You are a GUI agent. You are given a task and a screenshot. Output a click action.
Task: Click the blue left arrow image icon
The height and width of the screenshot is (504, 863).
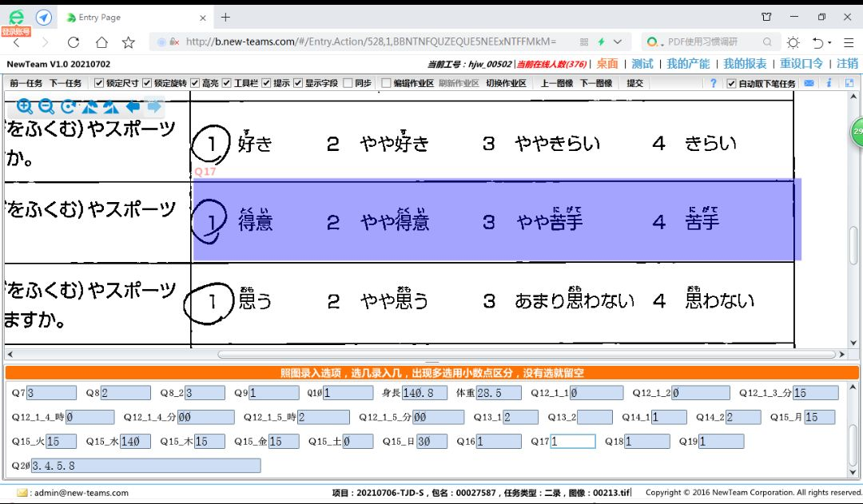tap(133, 106)
